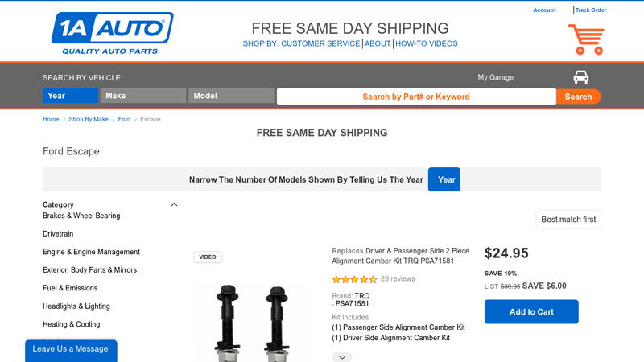Click the Add to Cart button

[531, 312]
